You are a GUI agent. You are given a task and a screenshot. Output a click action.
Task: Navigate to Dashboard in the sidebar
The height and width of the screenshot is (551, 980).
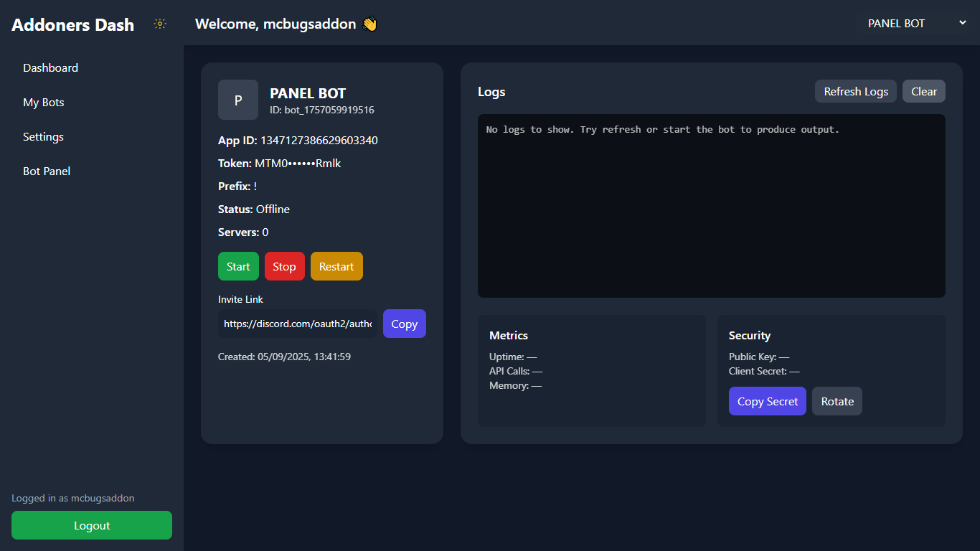[50, 67]
